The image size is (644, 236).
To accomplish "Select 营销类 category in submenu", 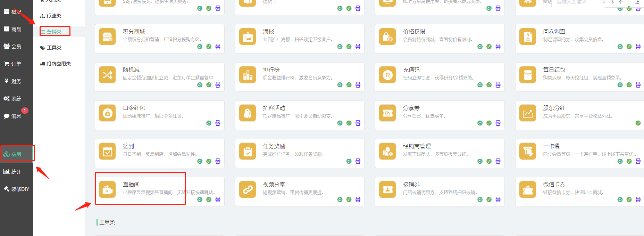I will click(54, 32).
